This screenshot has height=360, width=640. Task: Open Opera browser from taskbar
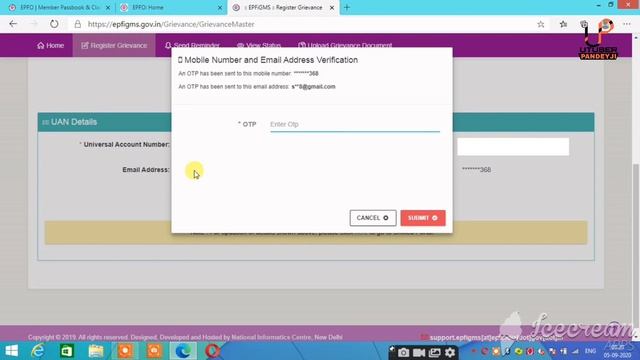(x=212, y=351)
